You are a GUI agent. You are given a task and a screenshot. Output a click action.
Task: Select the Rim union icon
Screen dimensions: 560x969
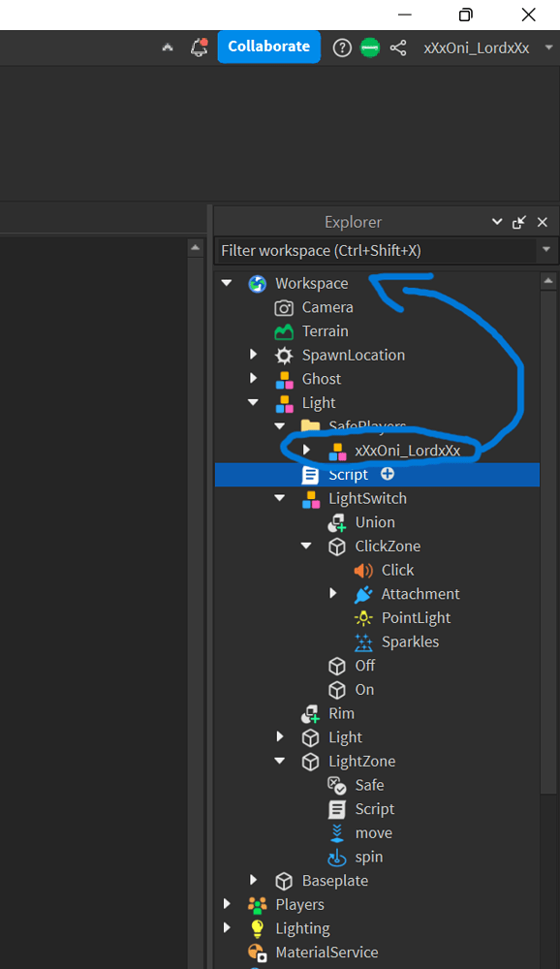point(310,714)
